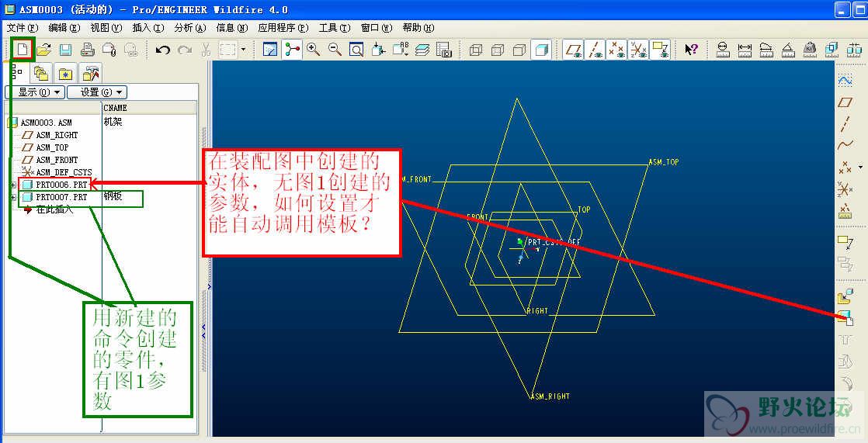Open the 工具 menu
The image size is (868, 443).
(335, 28)
